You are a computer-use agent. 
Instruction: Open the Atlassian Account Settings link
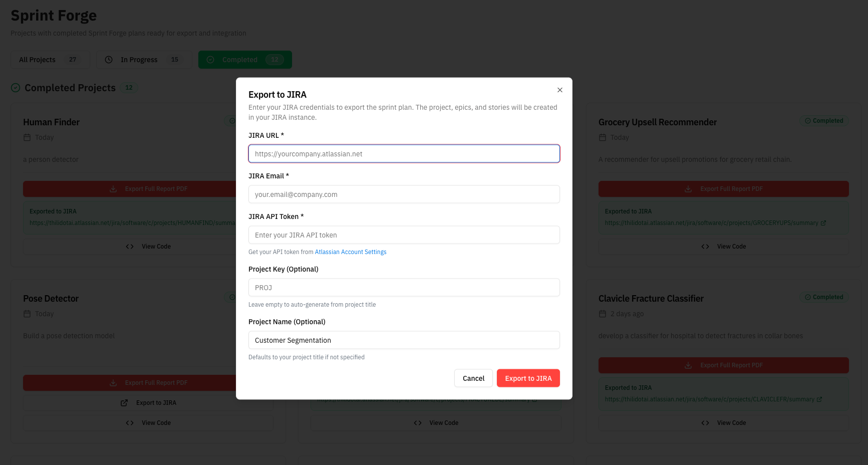coord(350,252)
